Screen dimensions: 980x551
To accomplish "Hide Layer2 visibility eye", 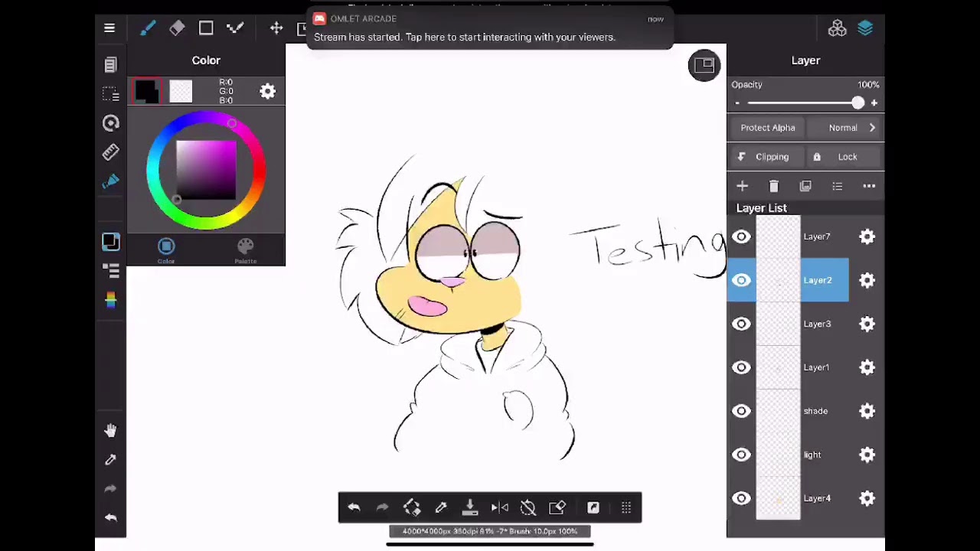I will (x=741, y=281).
